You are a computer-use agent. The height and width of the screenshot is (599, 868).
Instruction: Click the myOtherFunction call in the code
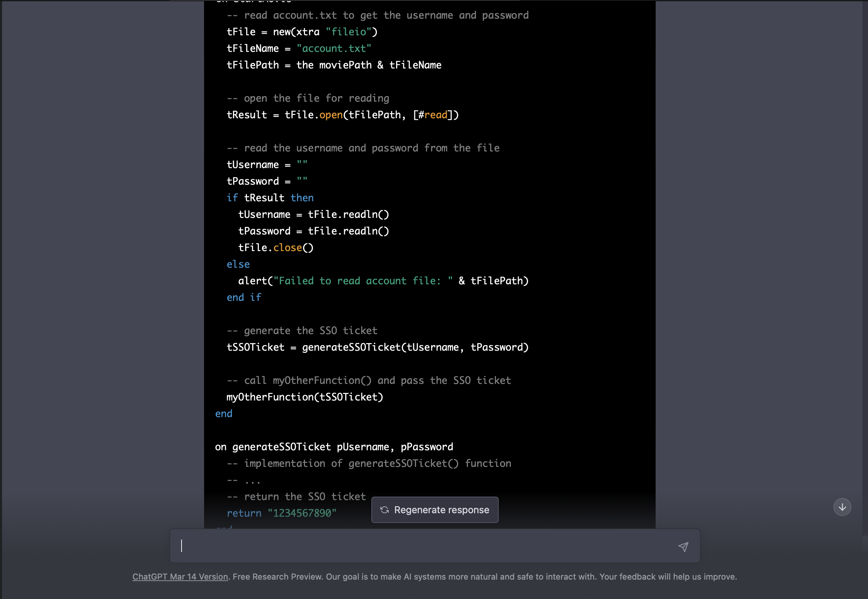[304, 397]
